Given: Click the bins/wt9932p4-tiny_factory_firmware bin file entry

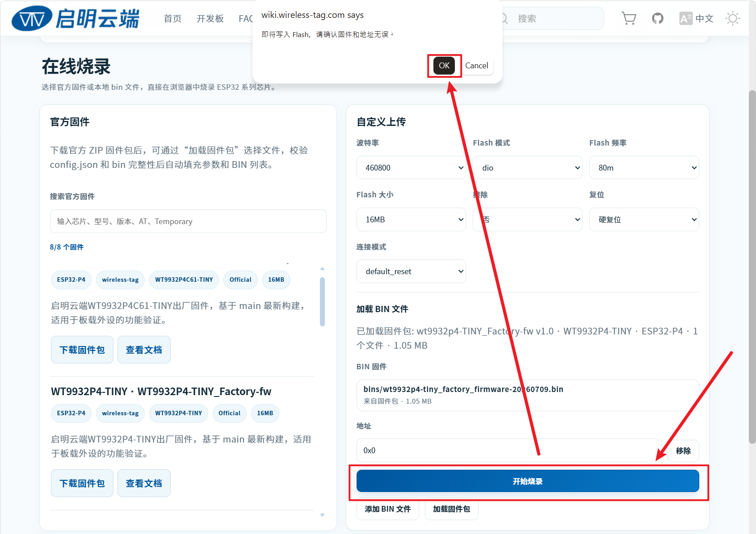Looking at the screenshot, I should coord(528,395).
